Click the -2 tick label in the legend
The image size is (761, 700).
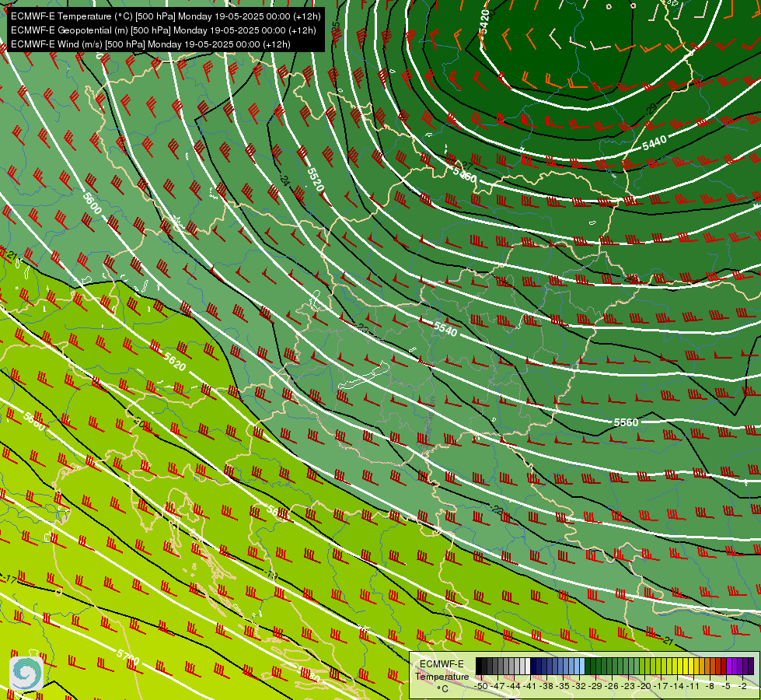[x=742, y=686]
